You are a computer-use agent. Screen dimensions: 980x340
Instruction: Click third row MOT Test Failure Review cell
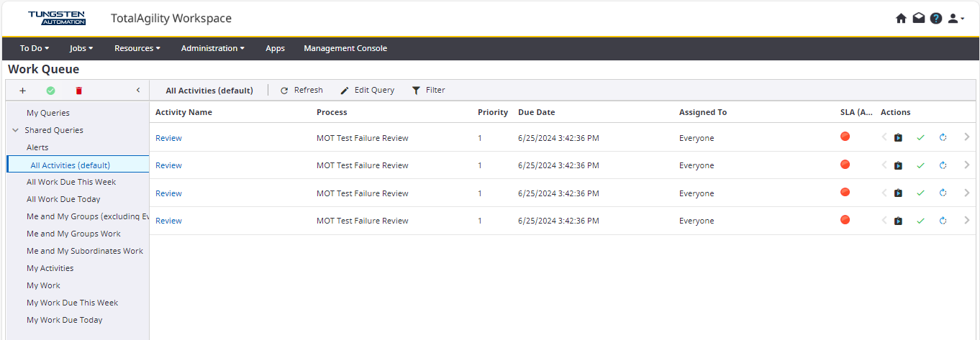click(363, 193)
